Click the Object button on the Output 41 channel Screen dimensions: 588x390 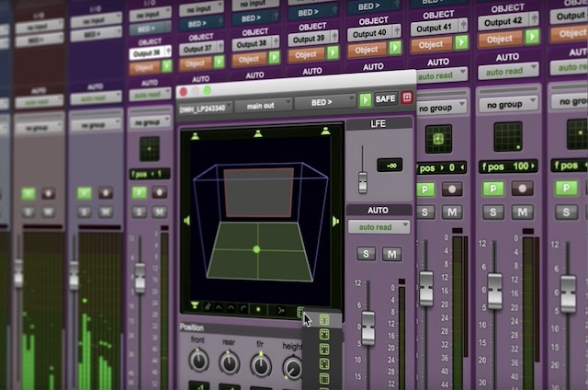(x=431, y=45)
